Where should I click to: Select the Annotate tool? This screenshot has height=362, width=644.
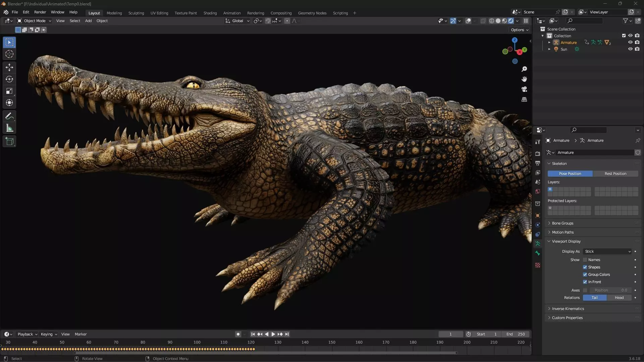[9, 116]
